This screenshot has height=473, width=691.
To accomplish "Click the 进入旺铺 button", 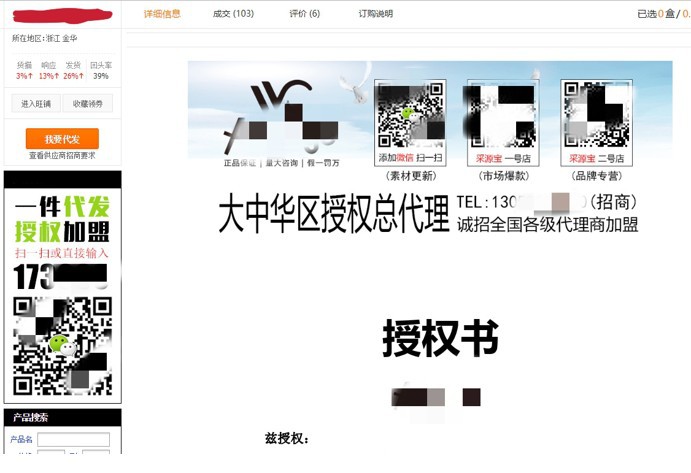I will point(36,104).
